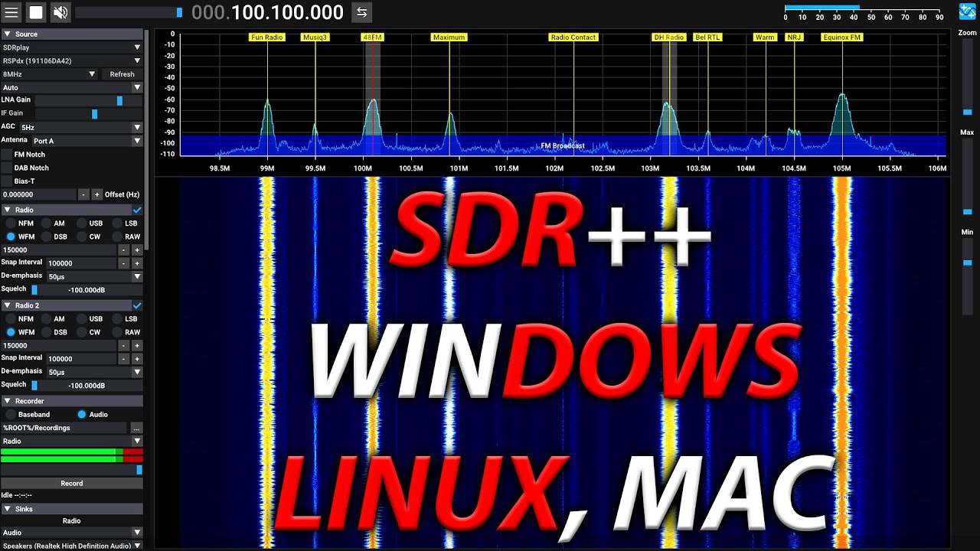Select CW mode in Radio 2 section

pyautogui.click(x=83, y=332)
